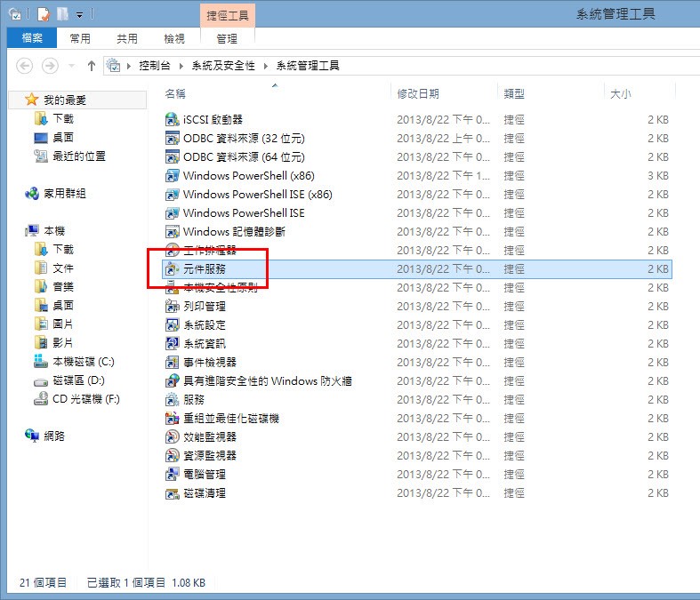Sort by the 名稱 column header
The image size is (700, 600).
coord(175,93)
